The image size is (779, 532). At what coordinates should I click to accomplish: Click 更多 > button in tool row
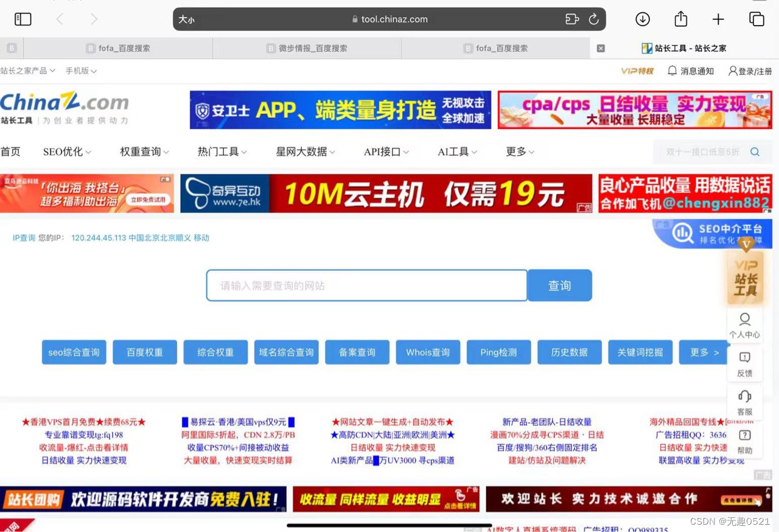pos(704,352)
